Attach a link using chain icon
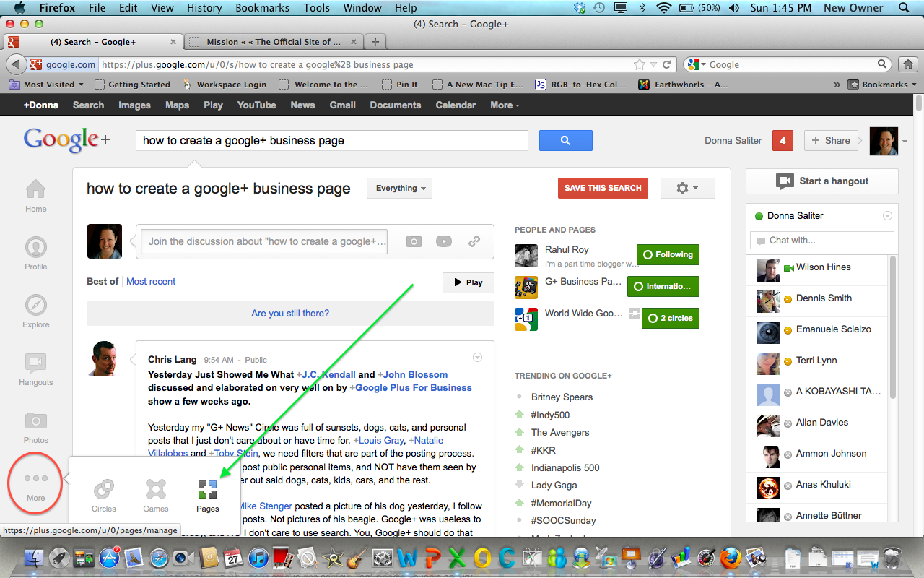924x578 pixels. (x=474, y=241)
